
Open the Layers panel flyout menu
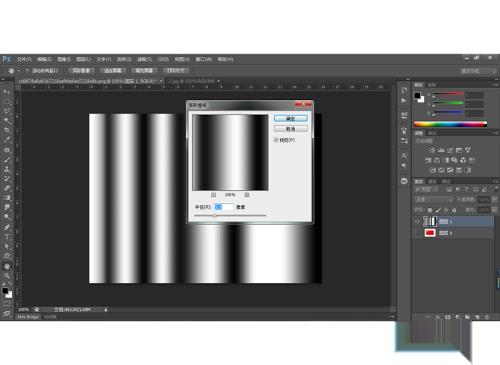click(x=495, y=181)
